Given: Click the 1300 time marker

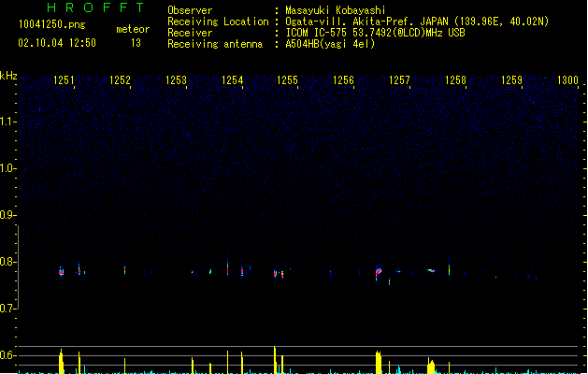Looking at the screenshot, I should (x=567, y=80).
